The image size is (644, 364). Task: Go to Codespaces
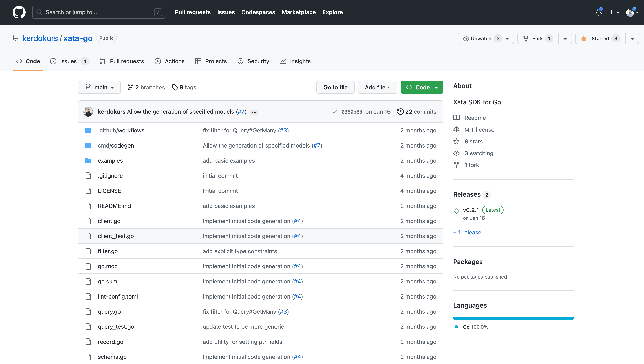[x=258, y=12]
